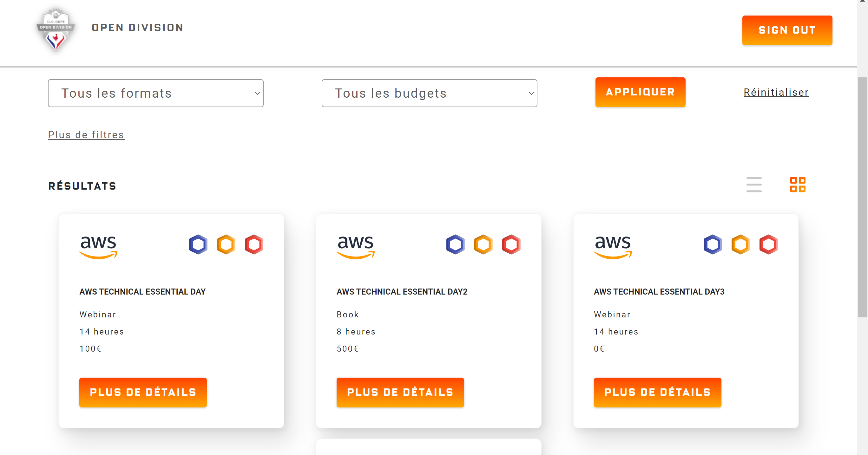The width and height of the screenshot is (868, 455).
Task: Switch to grid view layout
Action: pos(798,185)
